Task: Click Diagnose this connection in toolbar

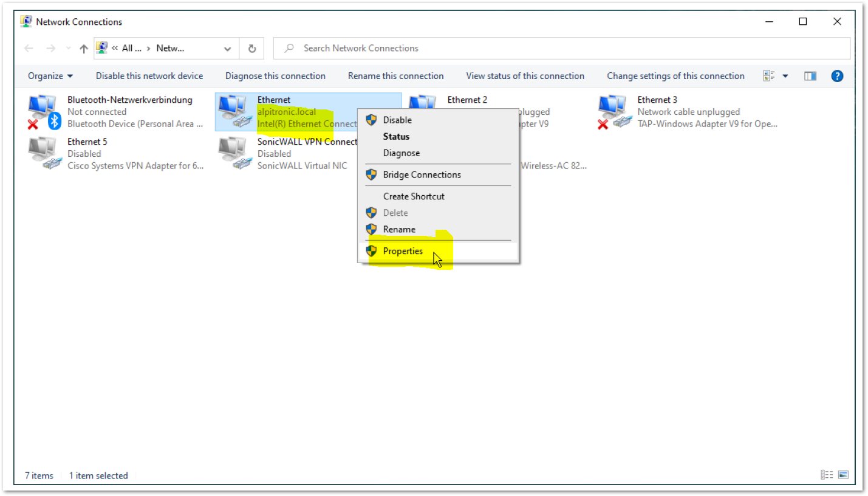Action: [275, 76]
